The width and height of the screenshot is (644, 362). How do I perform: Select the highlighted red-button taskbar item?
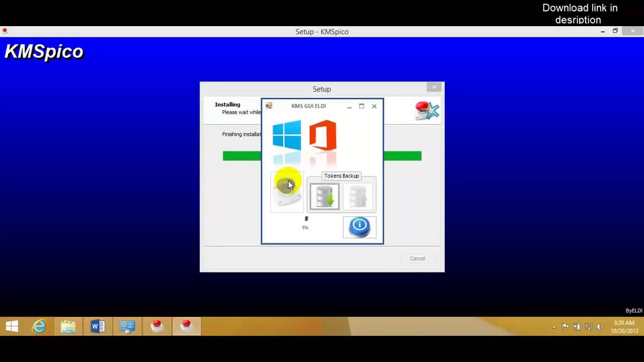(187, 326)
